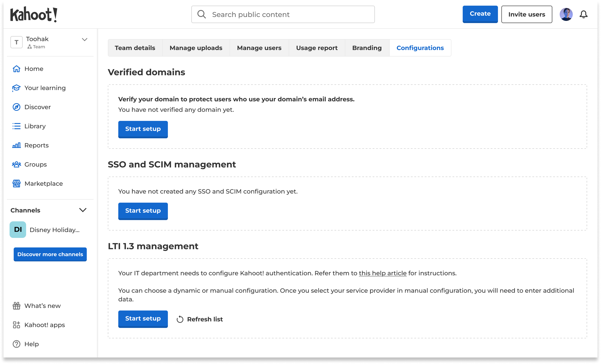The height and width of the screenshot is (364, 601).
Task: Open the Home section in sidebar
Action: click(x=34, y=68)
